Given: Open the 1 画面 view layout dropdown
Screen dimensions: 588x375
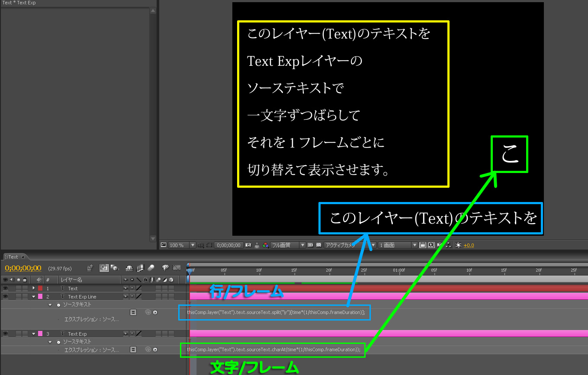Looking at the screenshot, I should tap(398, 245).
